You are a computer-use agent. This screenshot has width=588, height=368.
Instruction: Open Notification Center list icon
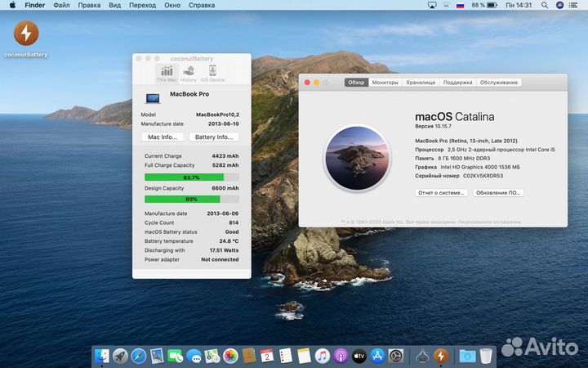573,5
